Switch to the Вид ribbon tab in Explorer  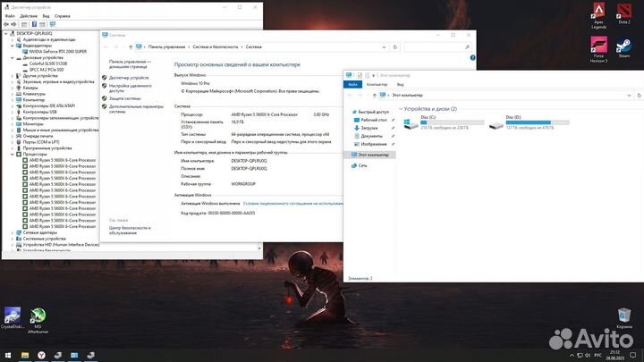(400, 85)
